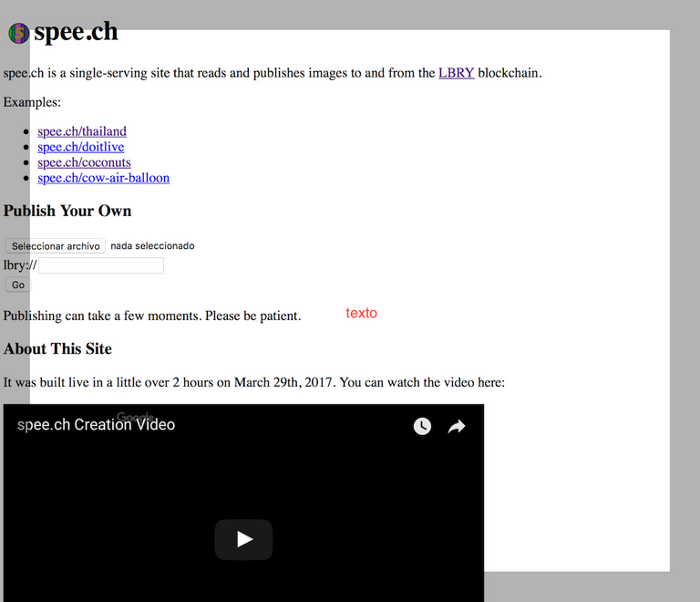Click the Share arrow icon on video

coord(457,427)
